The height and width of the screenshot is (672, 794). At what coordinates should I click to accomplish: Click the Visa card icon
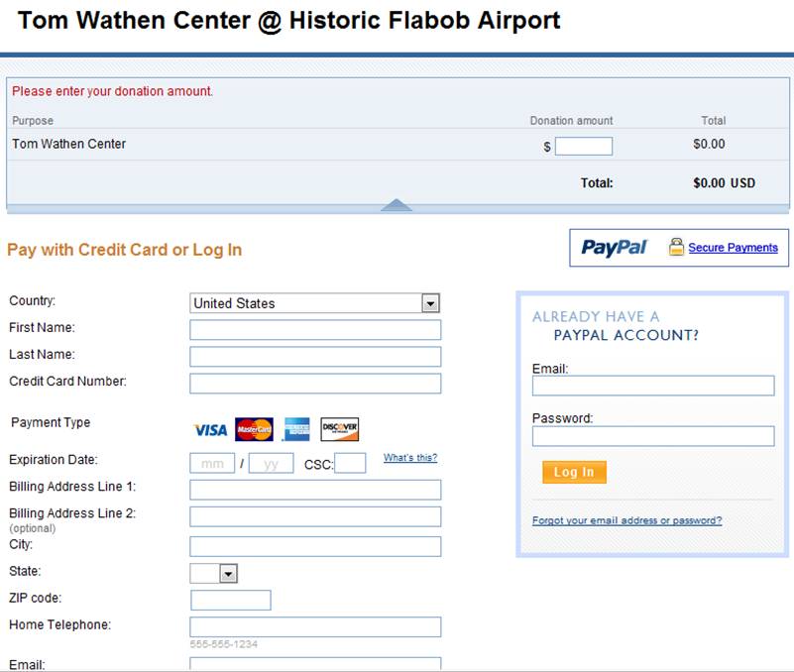(211, 430)
